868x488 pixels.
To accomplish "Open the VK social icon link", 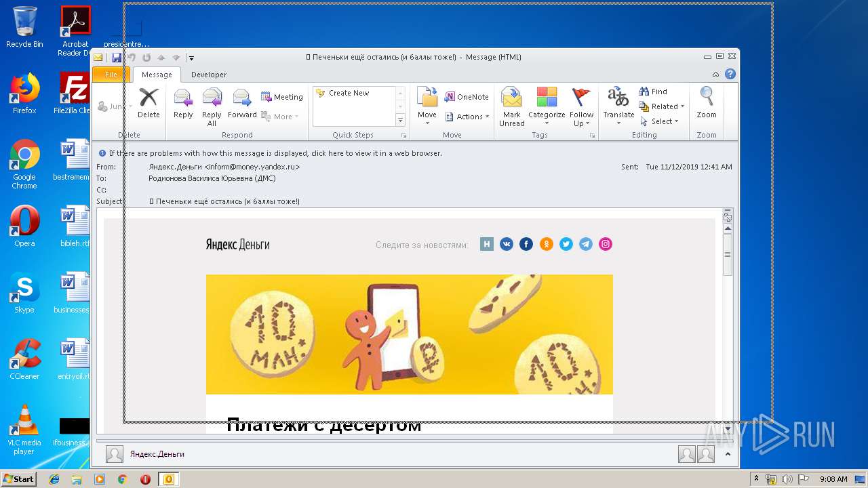I will pyautogui.click(x=507, y=244).
